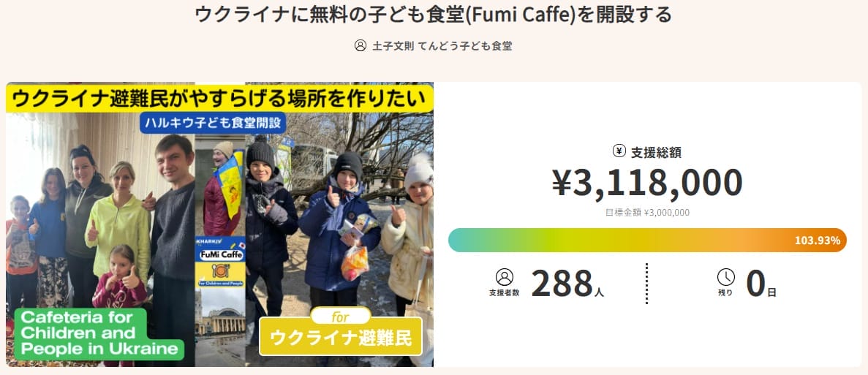This screenshot has height=375, width=868.
Task: Click the 288人 supporter count
Action: 567,284
